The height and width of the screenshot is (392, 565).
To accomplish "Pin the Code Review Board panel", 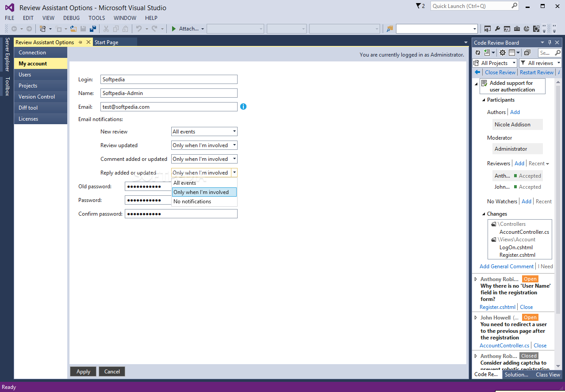I will [550, 42].
